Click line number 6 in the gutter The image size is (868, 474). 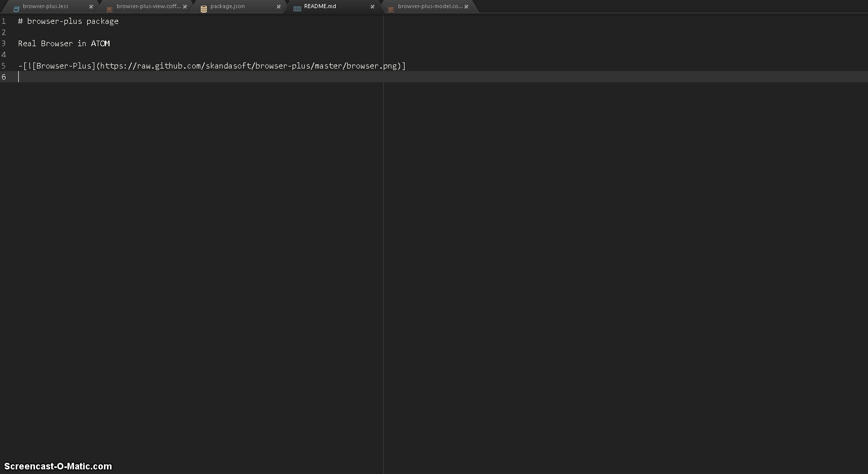tap(4, 77)
